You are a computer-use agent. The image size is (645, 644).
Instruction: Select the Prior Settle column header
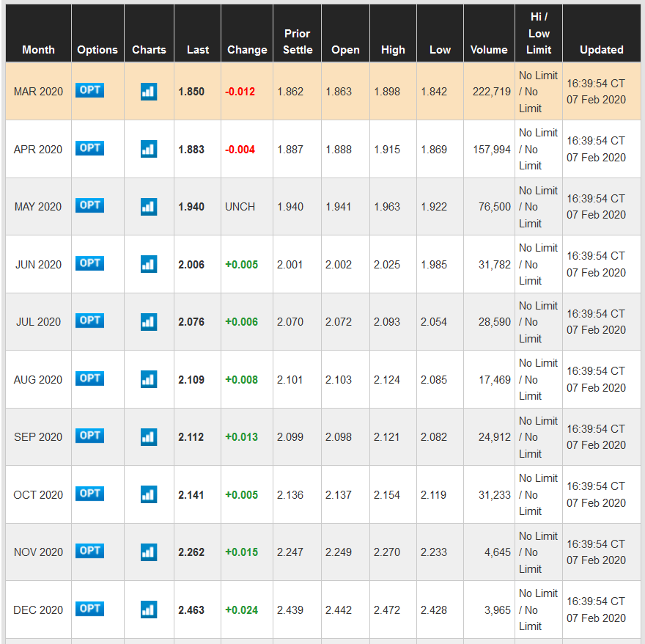pyautogui.click(x=297, y=42)
